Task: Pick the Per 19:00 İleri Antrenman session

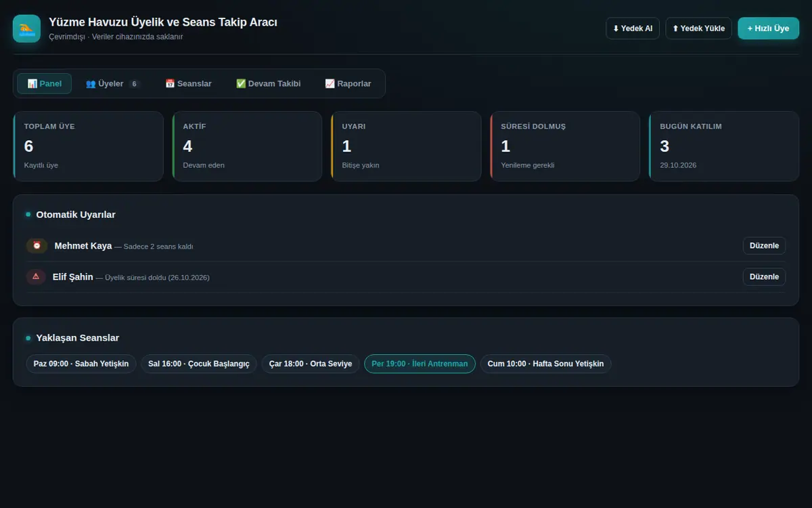Action: (420, 364)
